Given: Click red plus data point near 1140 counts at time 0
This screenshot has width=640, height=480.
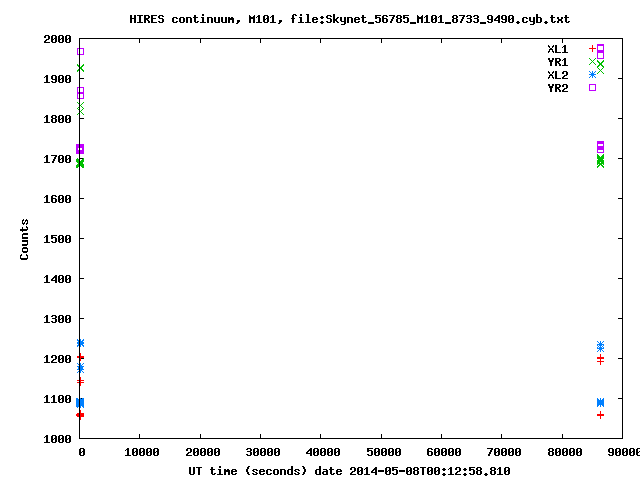Looking at the screenshot, I should pyautogui.click(x=80, y=382).
